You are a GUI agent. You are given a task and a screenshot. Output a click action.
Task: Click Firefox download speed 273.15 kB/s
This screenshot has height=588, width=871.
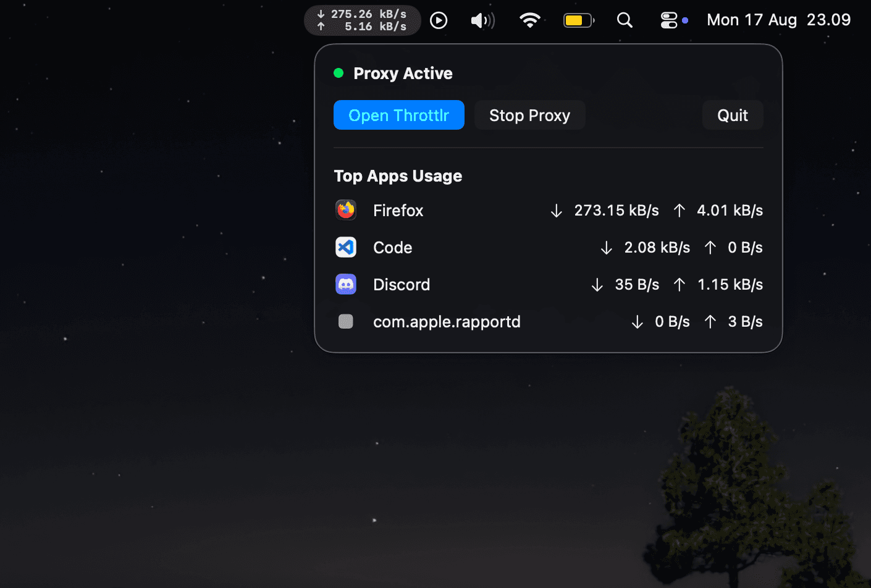[616, 211]
